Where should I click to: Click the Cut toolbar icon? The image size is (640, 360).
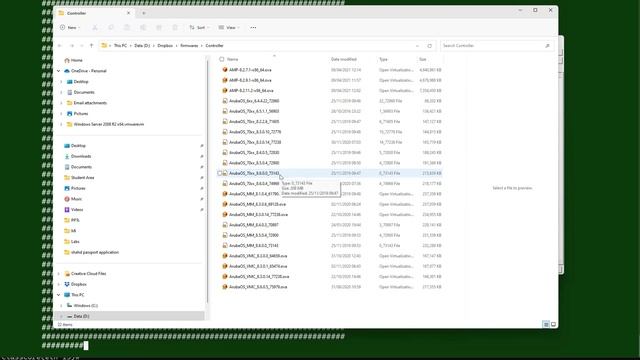pyautogui.click(x=95, y=27)
